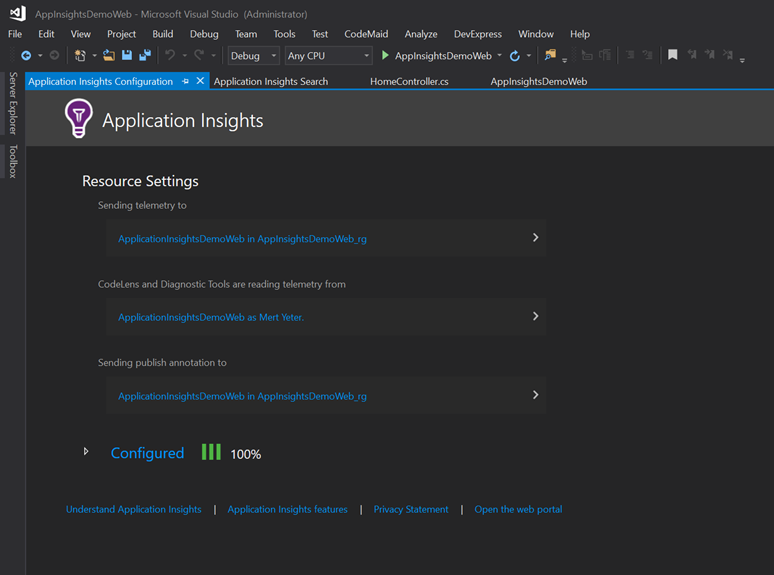Open the Server Explorer side panel
774x575 pixels.
[x=13, y=103]
